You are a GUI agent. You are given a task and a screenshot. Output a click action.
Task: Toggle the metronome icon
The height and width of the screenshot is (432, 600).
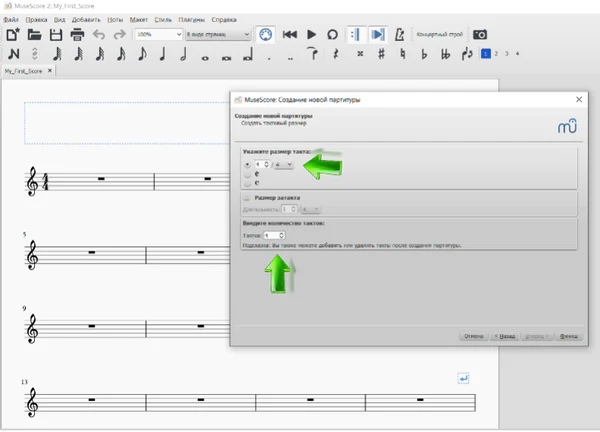(x=399, y=34)
